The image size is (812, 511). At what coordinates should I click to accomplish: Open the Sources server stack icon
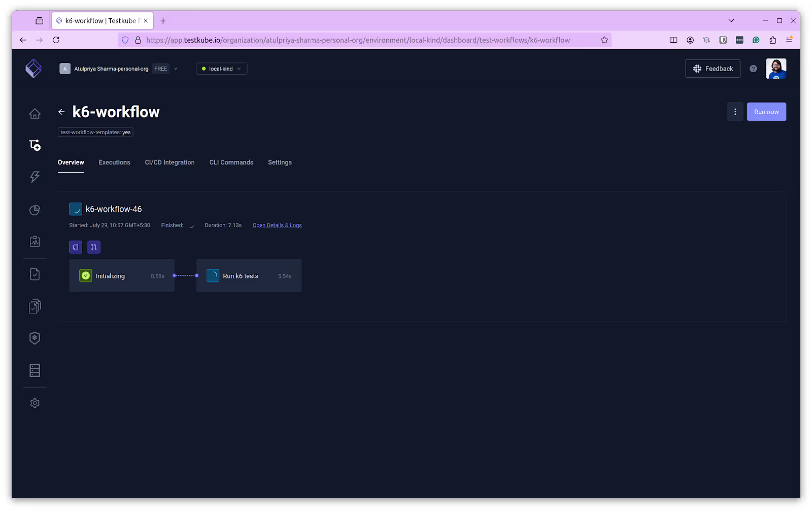(x=35, y=370)
